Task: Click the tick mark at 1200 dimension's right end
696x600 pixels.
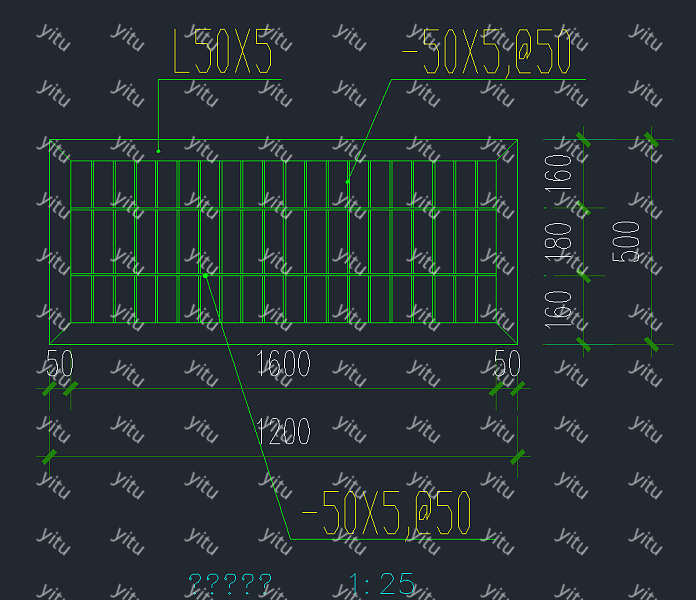Action: tap(518, 457)
